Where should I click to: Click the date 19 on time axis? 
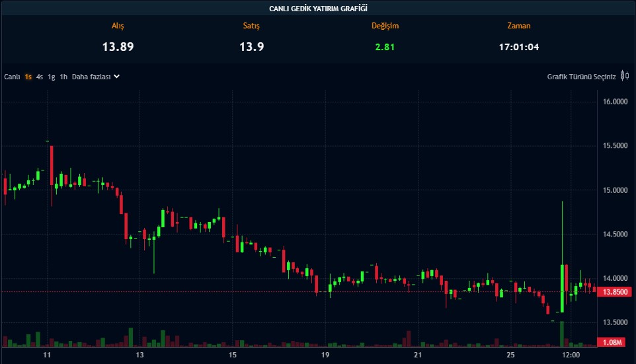click(325, 355)
